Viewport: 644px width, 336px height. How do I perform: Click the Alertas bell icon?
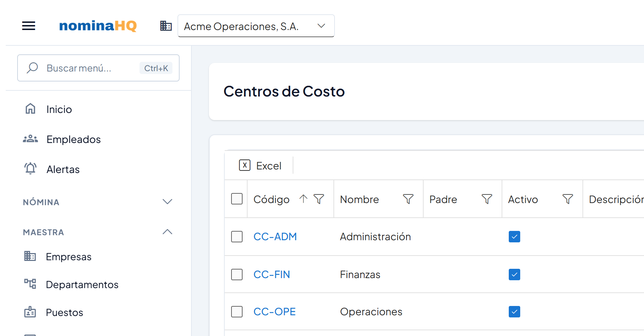click(30, 168)
